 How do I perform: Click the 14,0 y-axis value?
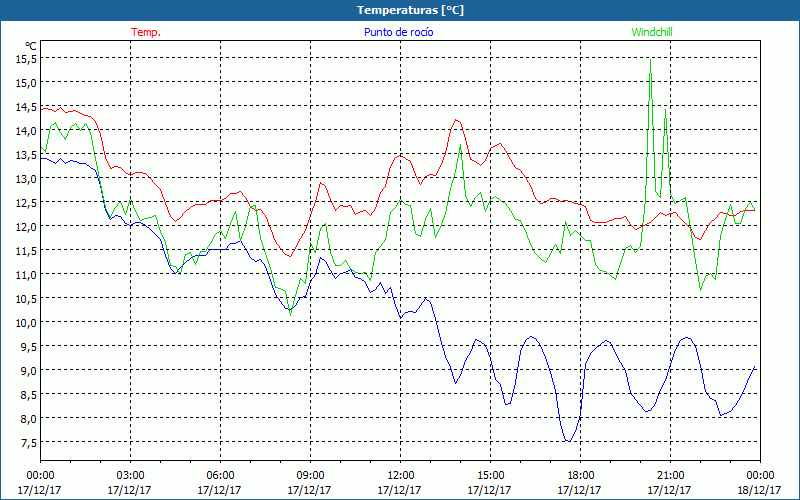click(x=27, y=131)
